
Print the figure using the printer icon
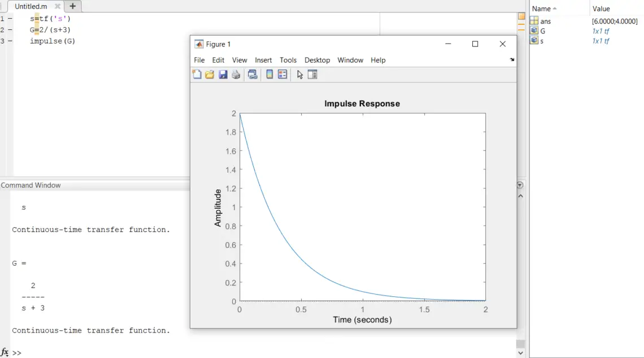tap(236, 74)
